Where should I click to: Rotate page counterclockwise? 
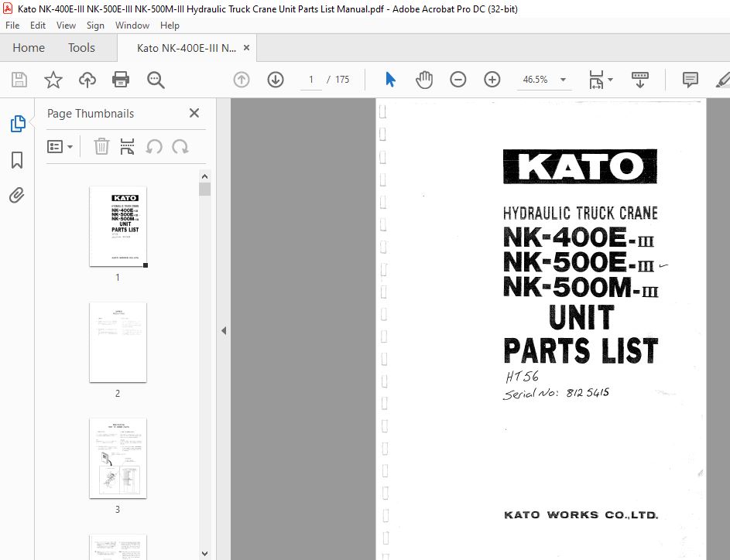pos(154,146)
